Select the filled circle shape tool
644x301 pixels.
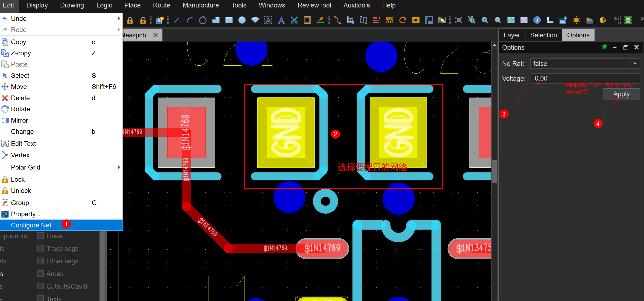[242, 20]
